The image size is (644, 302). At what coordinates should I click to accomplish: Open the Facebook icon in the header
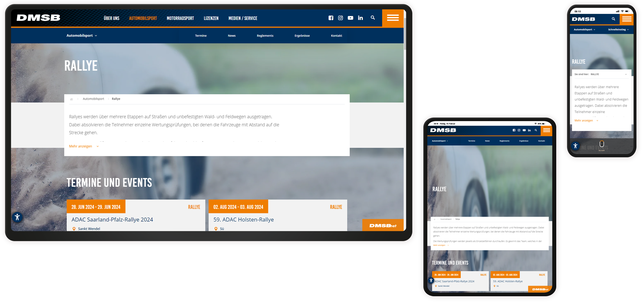point(331,18)
